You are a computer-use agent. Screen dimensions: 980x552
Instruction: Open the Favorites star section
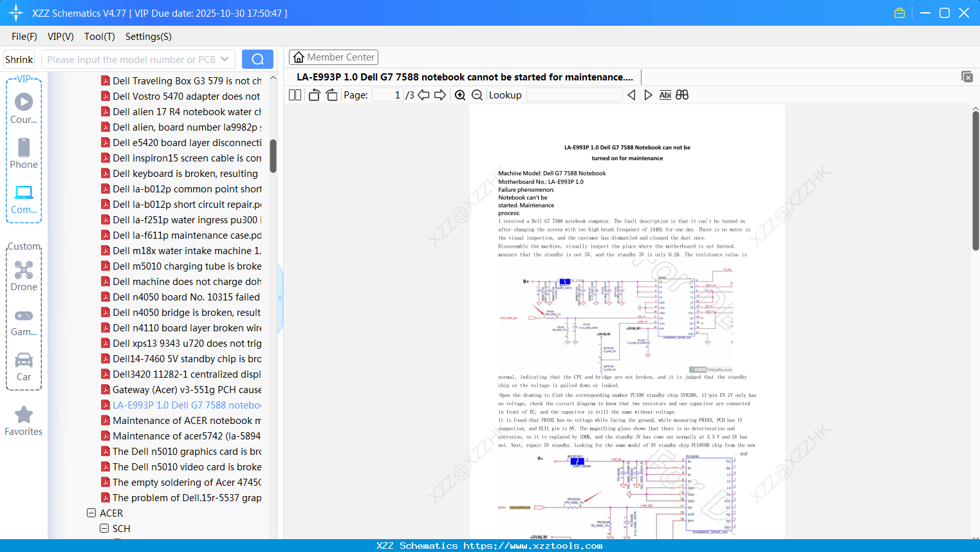24,421
